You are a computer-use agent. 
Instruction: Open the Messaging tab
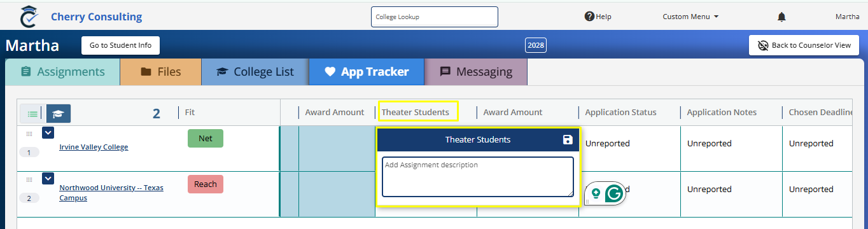pos(476,72)
